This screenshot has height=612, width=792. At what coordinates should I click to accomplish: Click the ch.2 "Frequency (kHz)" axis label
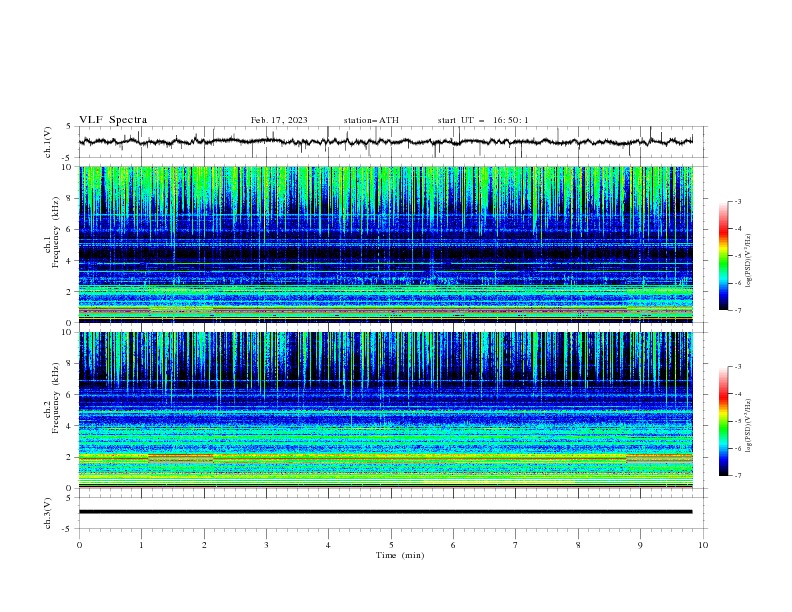56,398
